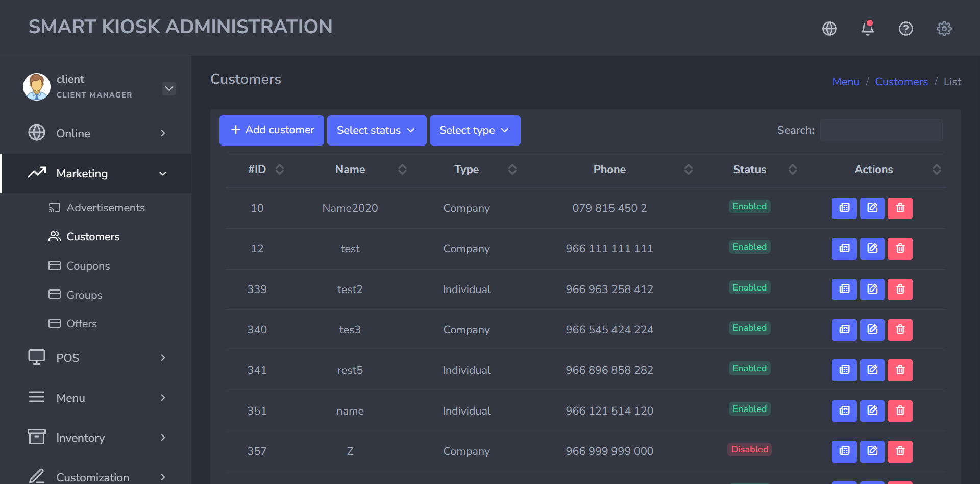Delete customer tes3

pyautogui.click(x=900, y=330)
